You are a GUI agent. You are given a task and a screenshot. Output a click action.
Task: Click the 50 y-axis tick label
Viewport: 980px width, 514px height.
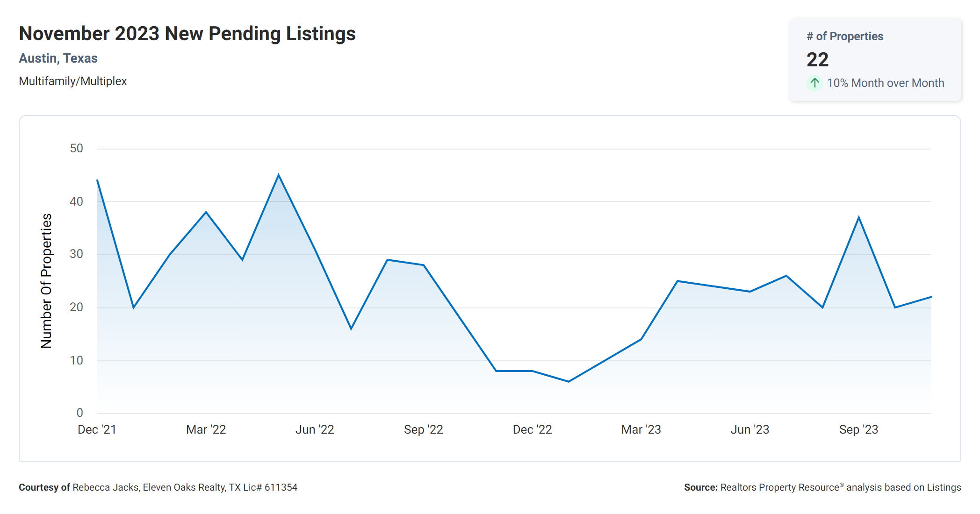pos(76,149)
